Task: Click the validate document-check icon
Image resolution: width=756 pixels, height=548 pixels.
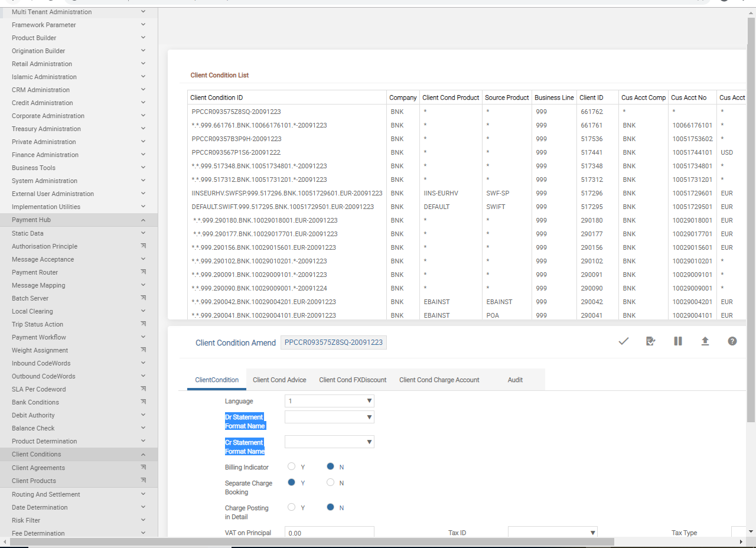Action: point(650,341)
